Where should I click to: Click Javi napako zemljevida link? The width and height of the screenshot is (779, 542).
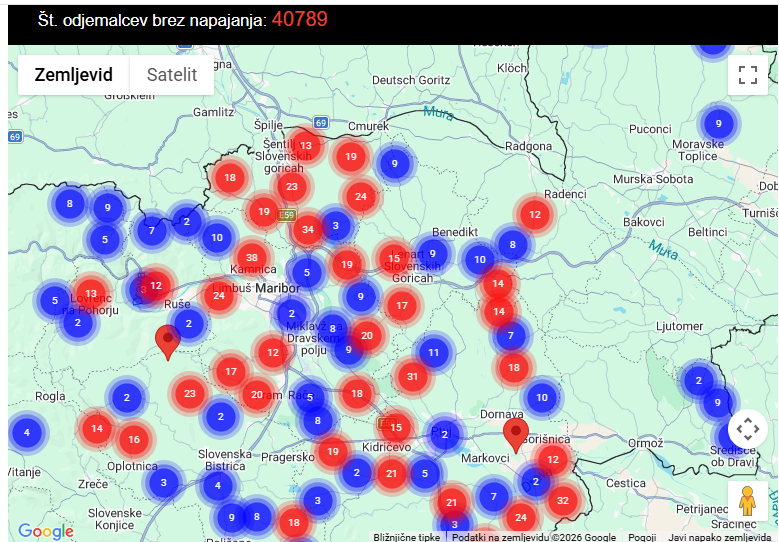pos(719,537)
